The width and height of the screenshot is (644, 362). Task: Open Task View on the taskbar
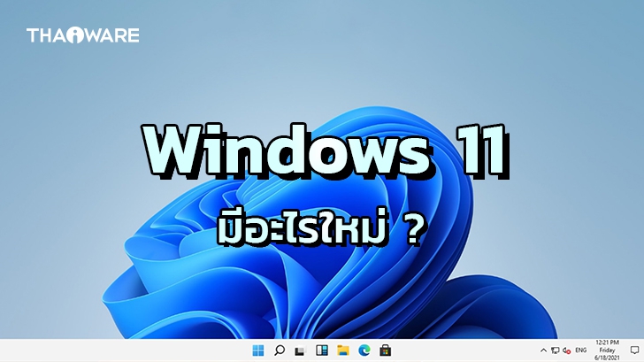[300, 350]
